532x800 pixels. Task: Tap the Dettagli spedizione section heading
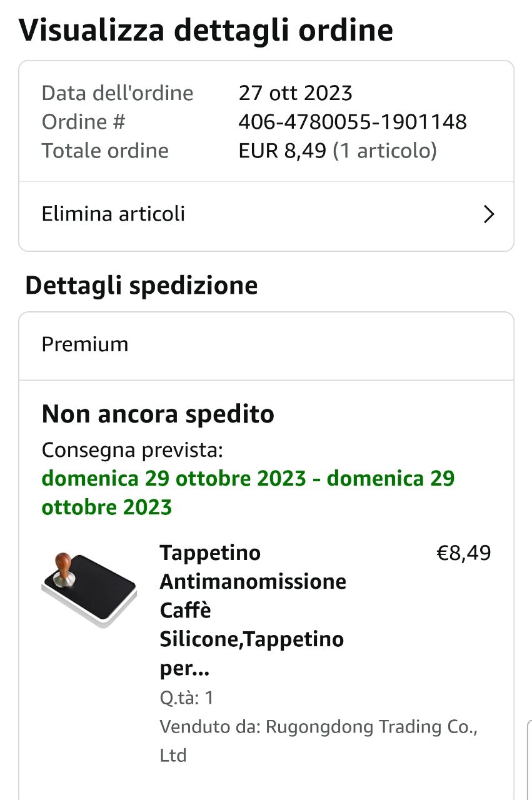(x=141, y=286)
